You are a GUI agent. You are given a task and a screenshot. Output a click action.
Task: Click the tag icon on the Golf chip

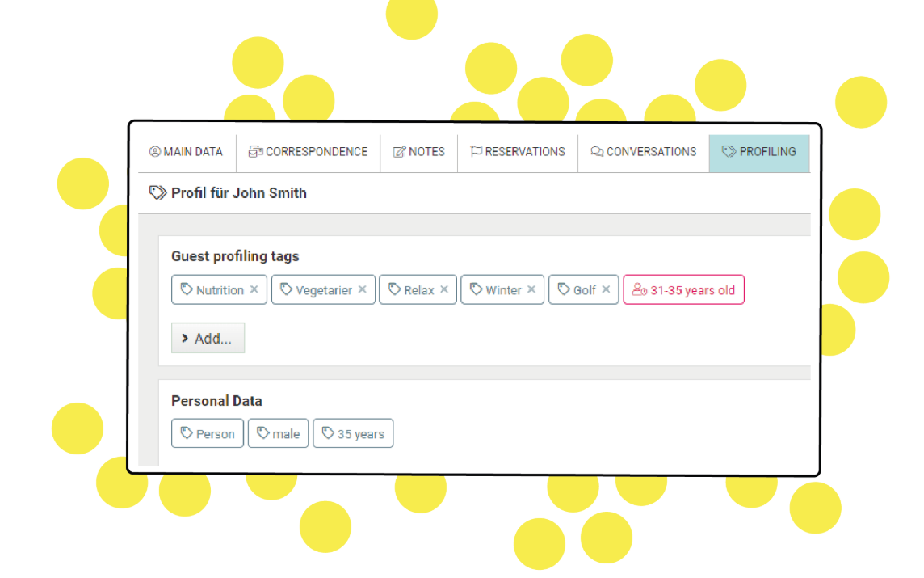(564, 289)
